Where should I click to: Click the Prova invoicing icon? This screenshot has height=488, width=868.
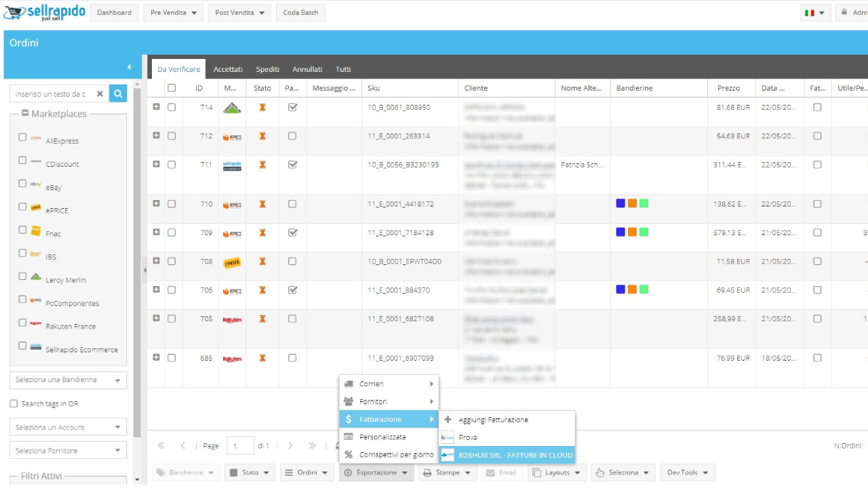click(x=448, y=437)
